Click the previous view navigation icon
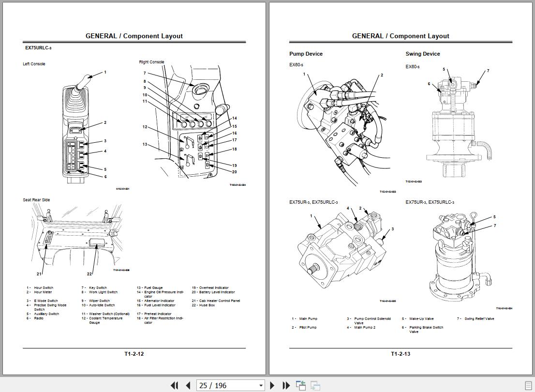Screen dimensions: 535x392 300,386
